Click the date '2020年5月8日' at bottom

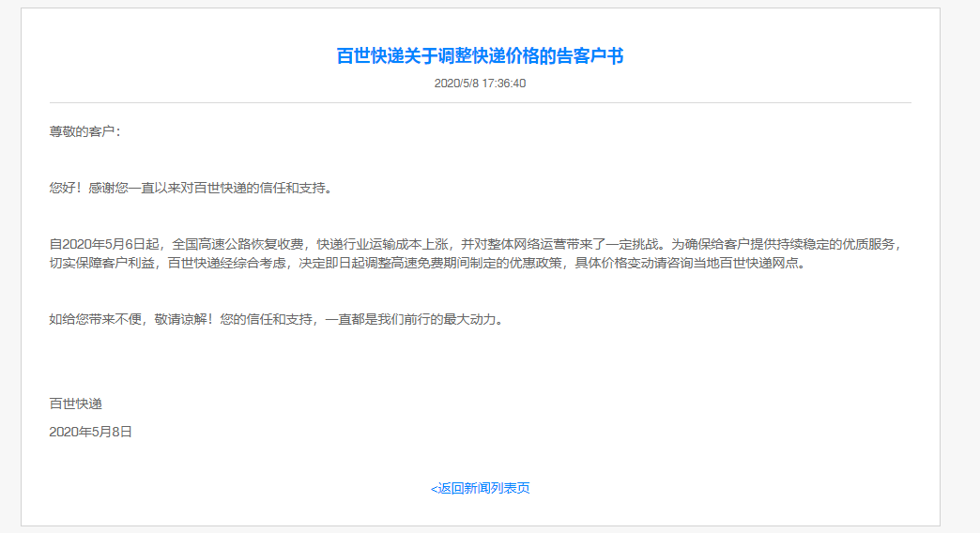coord(91,432)
